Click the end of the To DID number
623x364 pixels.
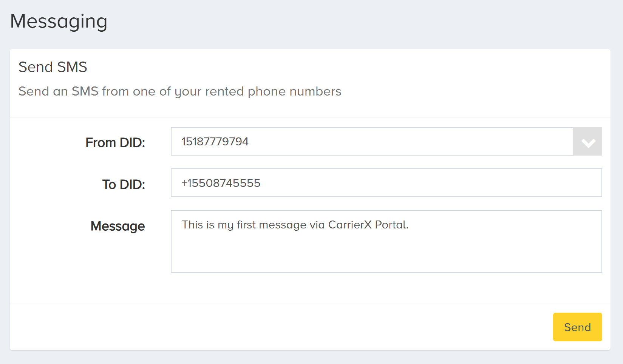[x=261, y=183]
